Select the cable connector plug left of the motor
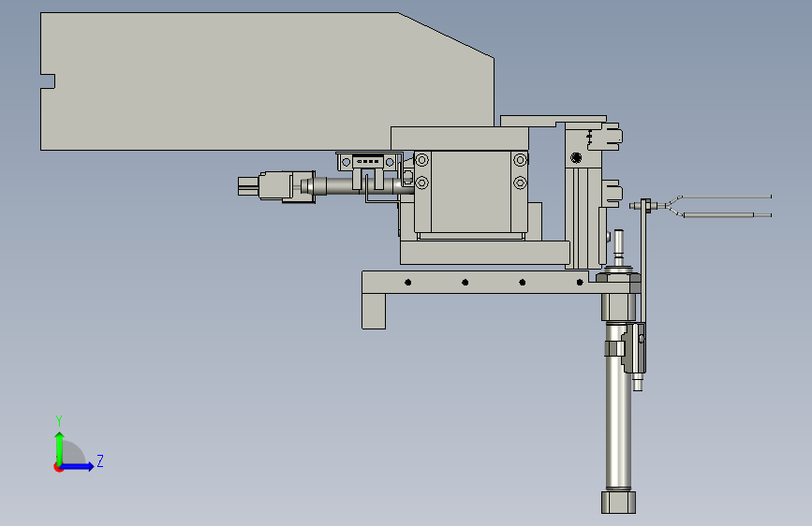The height and width of the screenshot is (526, 812). [276, 186]
